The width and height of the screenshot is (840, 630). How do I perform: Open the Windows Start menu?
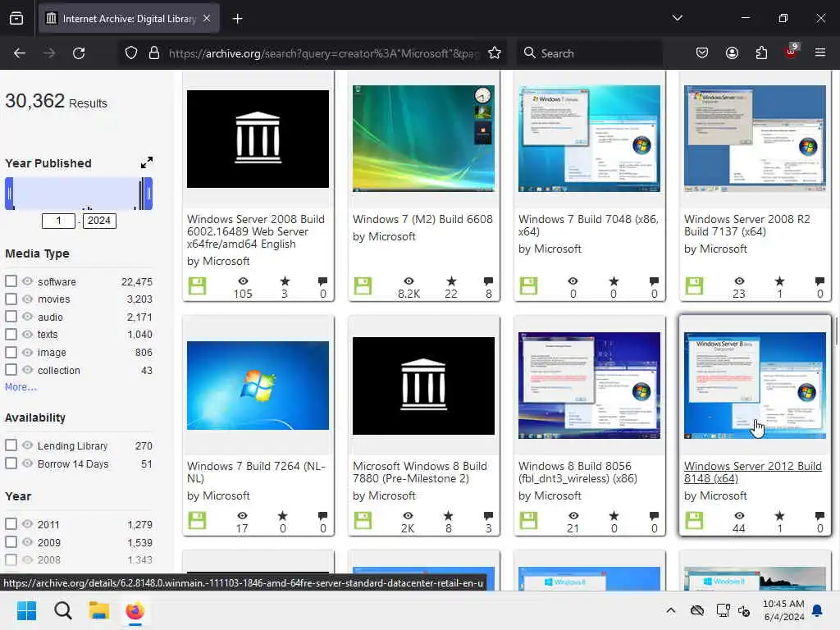click(x=26, y=610)
